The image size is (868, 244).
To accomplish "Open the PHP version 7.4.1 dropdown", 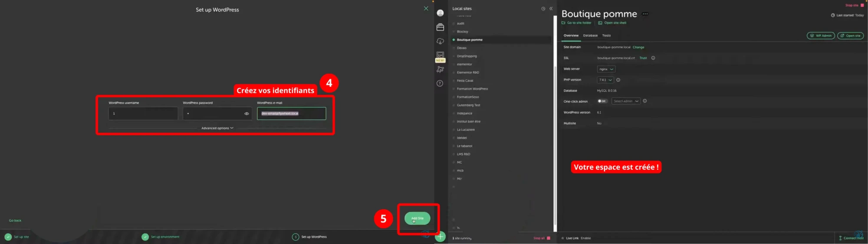I will coord(605,80).
